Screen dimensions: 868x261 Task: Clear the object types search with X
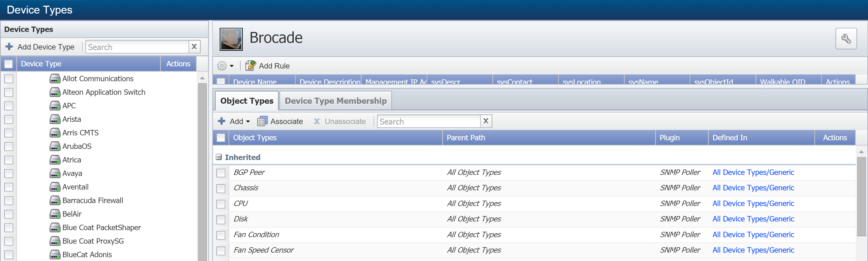[486, 121]
